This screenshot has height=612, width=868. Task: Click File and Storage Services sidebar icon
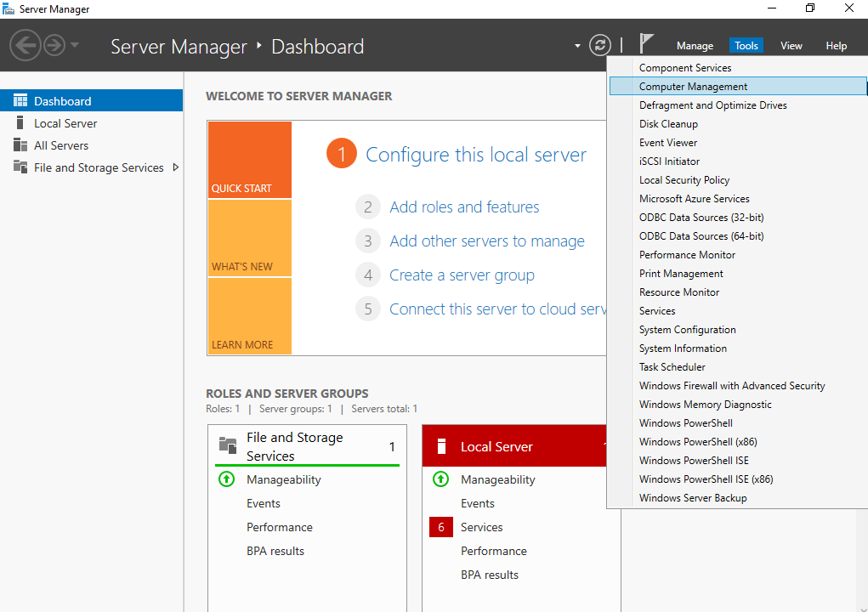pyautogui.click(x=20, y=167)
